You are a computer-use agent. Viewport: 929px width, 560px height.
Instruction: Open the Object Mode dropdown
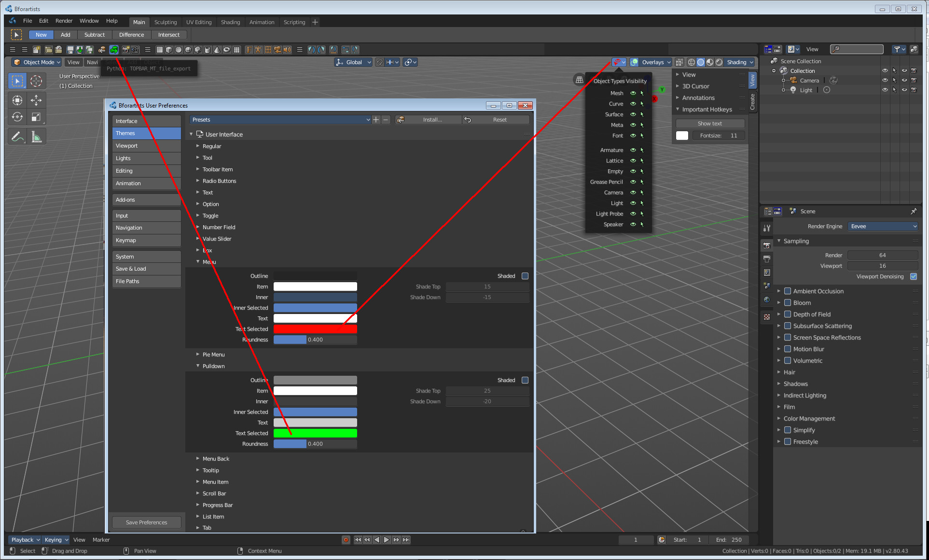(x=37, y=62)
